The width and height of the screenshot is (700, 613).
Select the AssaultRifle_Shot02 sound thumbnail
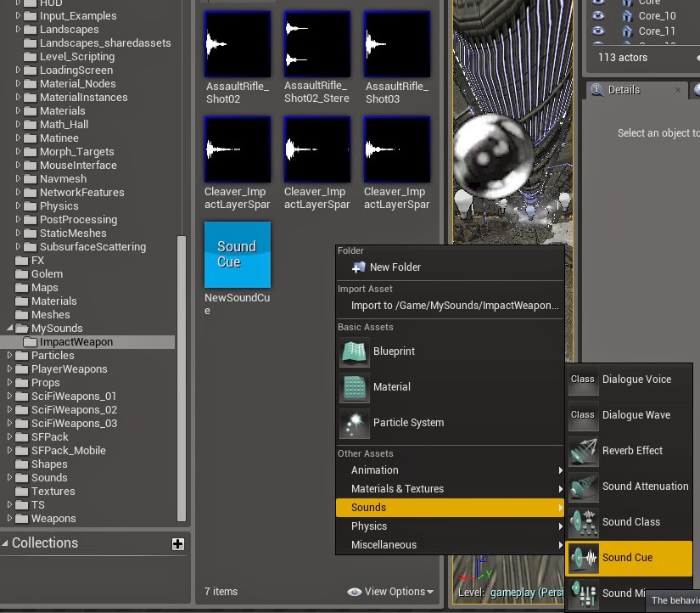click(238, 44)
